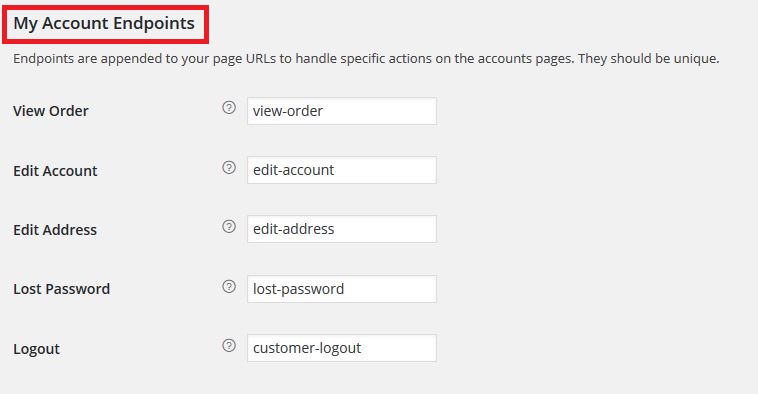The width and height of the screenshot is (758, 394).
Task: Focus the view-order endpoint field
Action: point(342,111)
